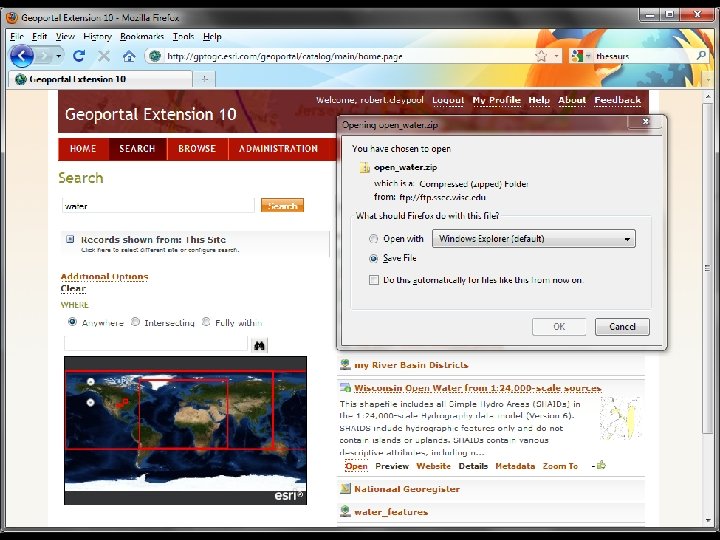Click the upper white map control circle
Viewport: 720px width, 540px height.
90,382
